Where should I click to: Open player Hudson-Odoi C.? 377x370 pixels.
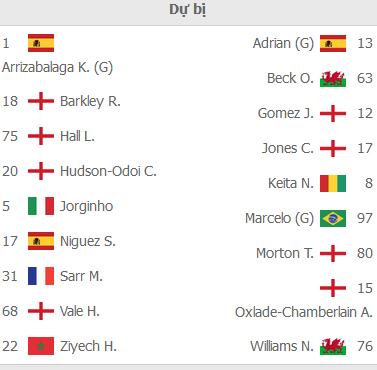pos(108,171)
